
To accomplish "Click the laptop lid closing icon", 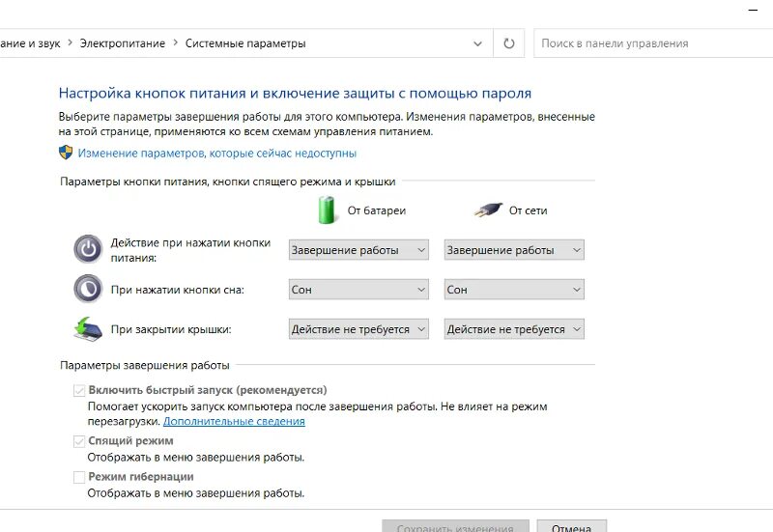I will pyautogui.click(x=88, y=329).
